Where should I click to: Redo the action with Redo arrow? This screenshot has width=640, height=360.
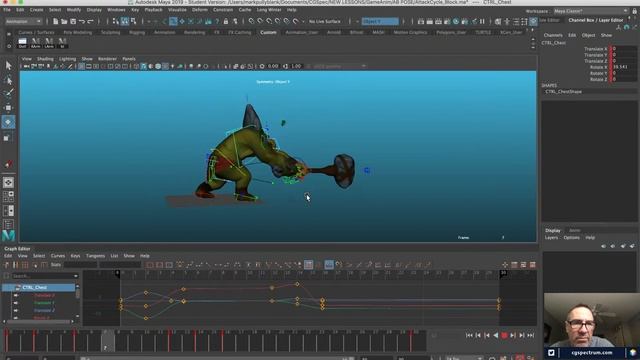tap(91, 21)
